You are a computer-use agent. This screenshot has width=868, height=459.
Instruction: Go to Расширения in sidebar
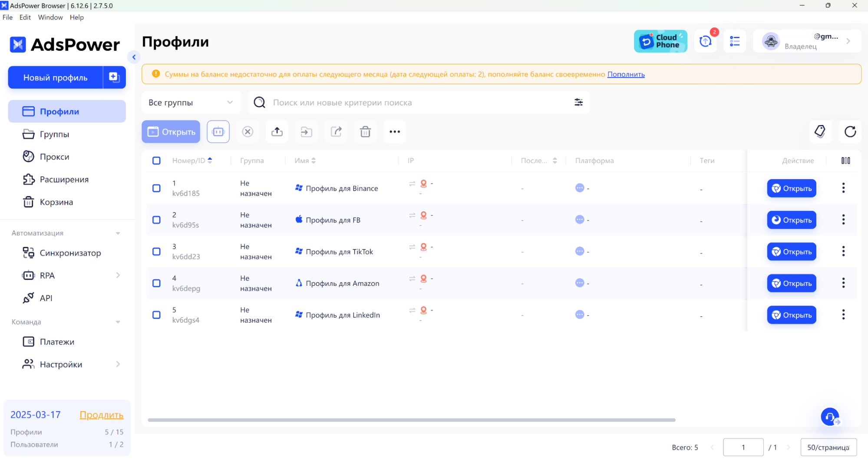(x=67, y=179)
